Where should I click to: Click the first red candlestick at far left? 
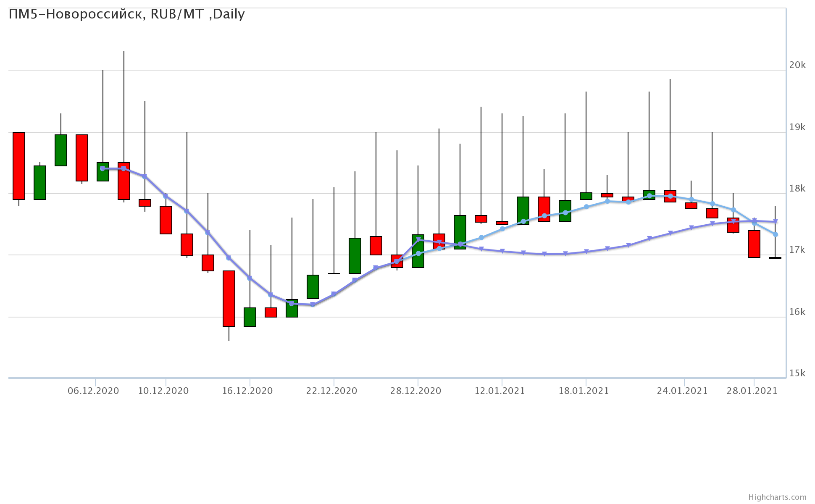[x=19, y=166]
